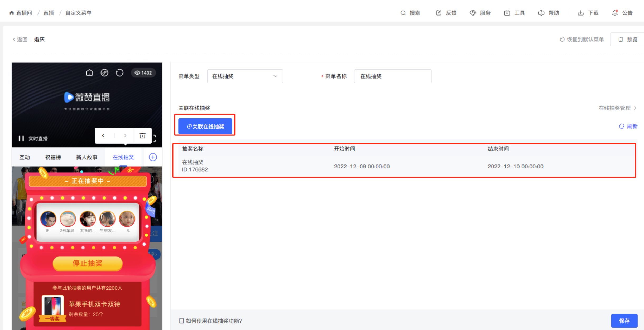
Task: Click the 关联在线抽奖 button
Action: 205,127
